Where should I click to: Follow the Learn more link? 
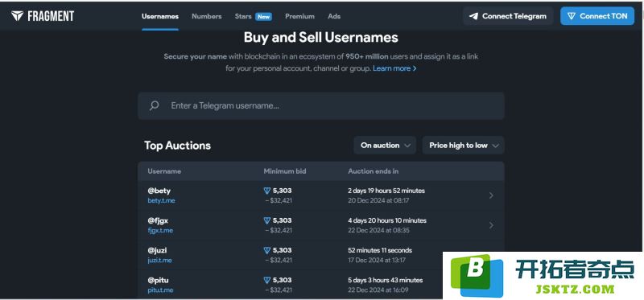[x=394, y=68]
